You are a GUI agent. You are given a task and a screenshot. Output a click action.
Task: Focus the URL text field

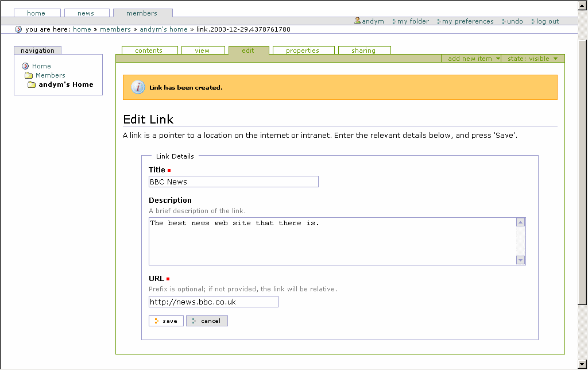(x=213, y=302)
